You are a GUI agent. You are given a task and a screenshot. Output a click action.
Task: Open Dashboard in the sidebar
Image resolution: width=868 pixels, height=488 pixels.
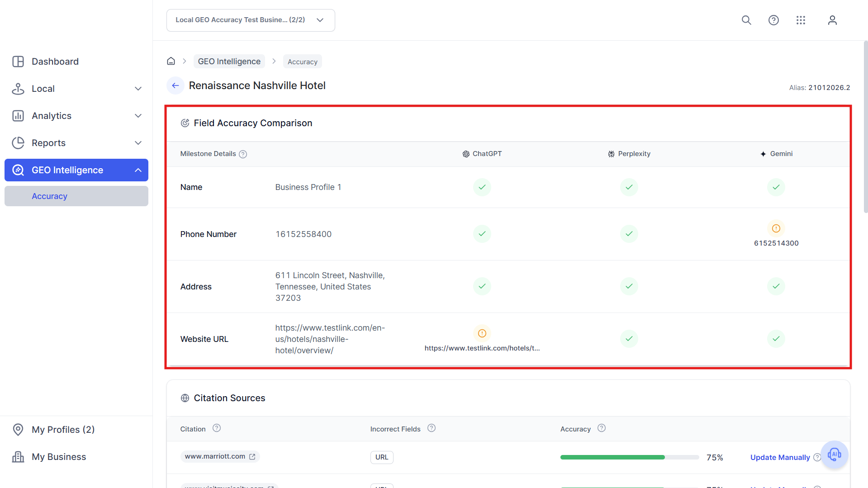[76, 62]
